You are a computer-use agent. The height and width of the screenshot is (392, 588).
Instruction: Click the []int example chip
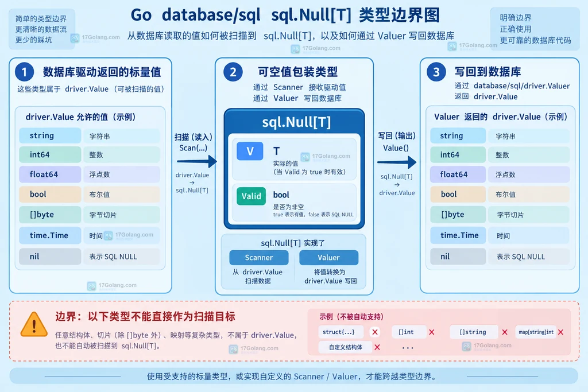pos(409,332)
